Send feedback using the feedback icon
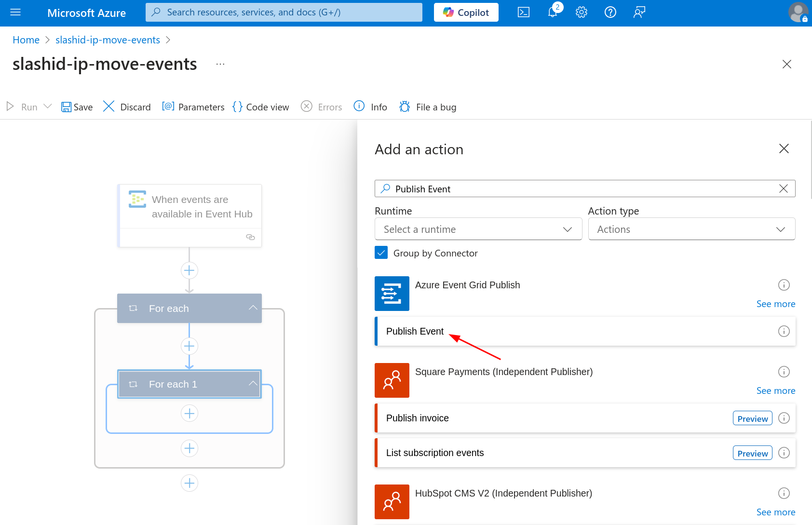The height and width of the screenshot is (525, 812). (639, 12)
